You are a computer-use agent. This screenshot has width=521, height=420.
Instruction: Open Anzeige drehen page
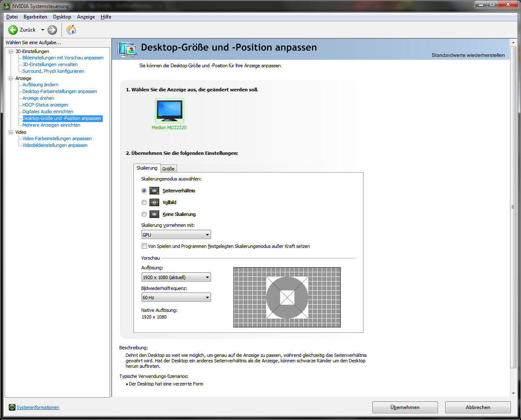pyautogui.click(x=38, y=98)
